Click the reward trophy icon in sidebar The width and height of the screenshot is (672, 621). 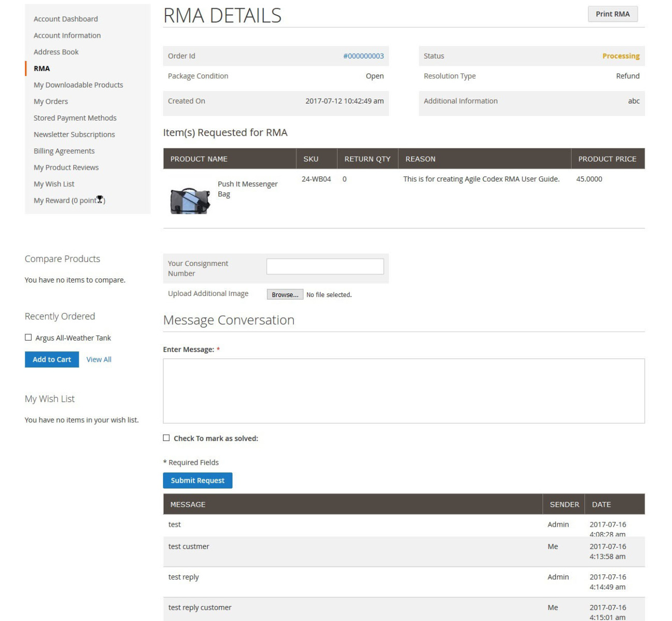100,199
